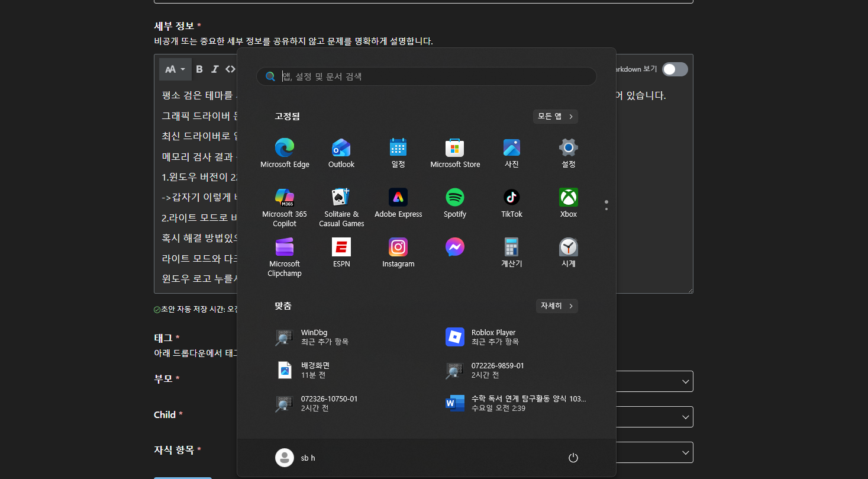The width and height of the screenshot is (868, 479).
Task: Open the ESPN app
Action: pyautogui.click(x=341, y=253)
